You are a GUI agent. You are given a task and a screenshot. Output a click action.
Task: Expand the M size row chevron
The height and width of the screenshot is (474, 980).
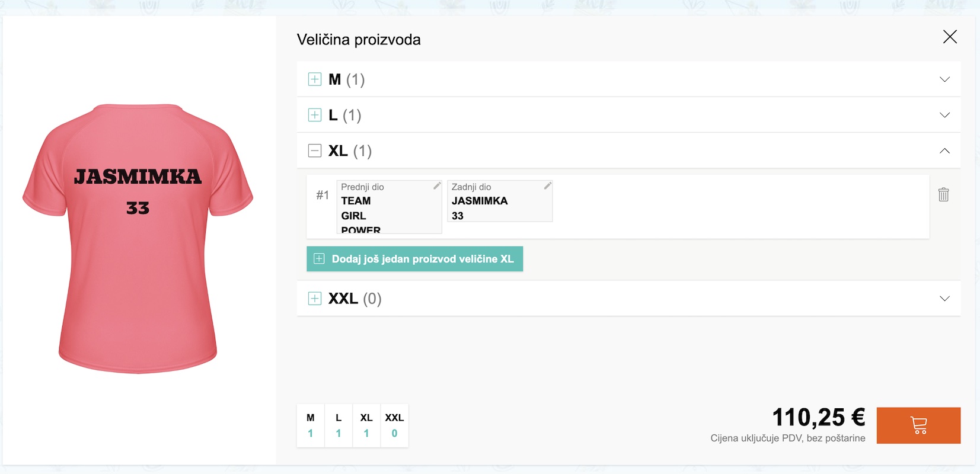coord(944,79)
